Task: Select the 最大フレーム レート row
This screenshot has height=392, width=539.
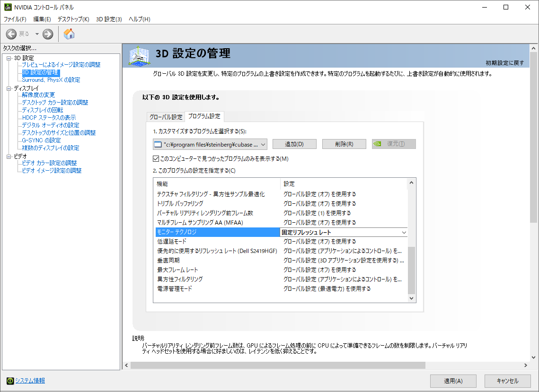Action: pyautogui.click(x=281, y=270)
